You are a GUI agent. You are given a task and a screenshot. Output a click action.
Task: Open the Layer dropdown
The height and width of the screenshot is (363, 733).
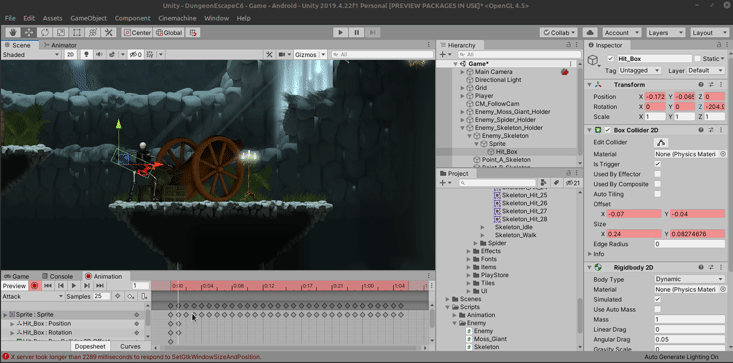coord(705,71)
